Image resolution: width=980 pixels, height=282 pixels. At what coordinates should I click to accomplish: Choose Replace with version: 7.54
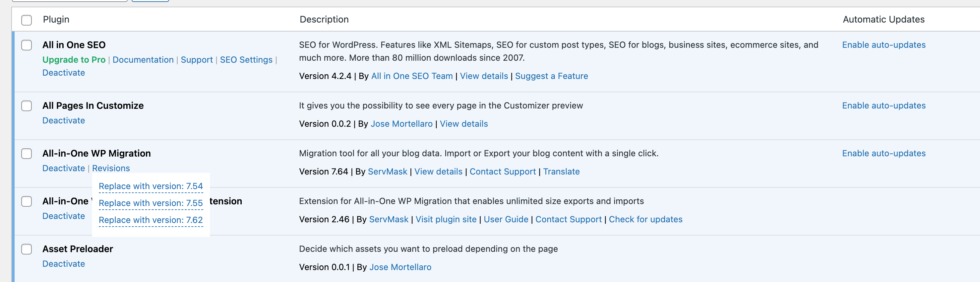pyautogui.click(x=151, y=186)
